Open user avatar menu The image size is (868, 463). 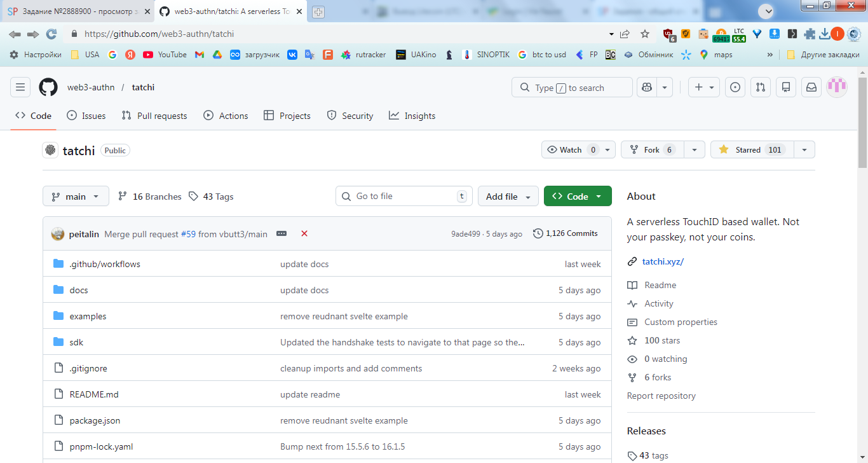[x=837, y=87]
